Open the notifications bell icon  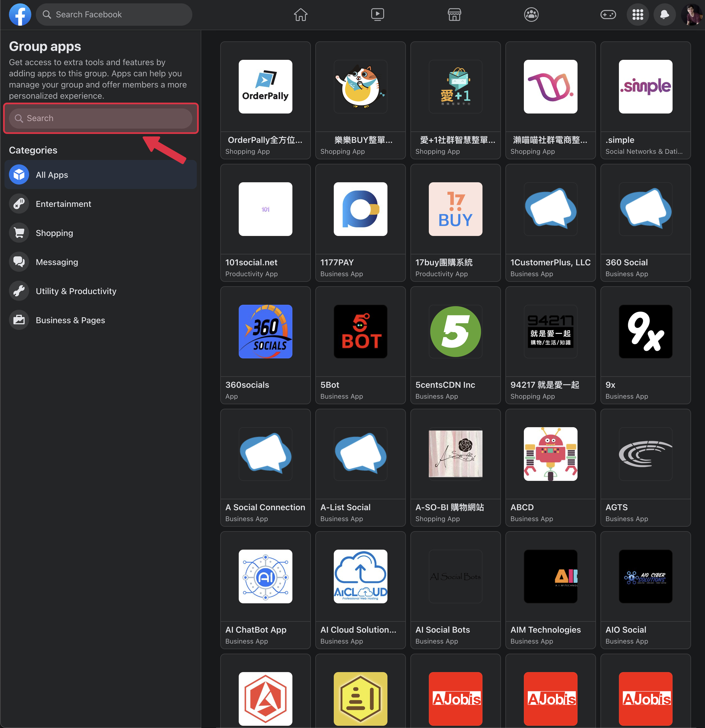click(x=664, y=15)
